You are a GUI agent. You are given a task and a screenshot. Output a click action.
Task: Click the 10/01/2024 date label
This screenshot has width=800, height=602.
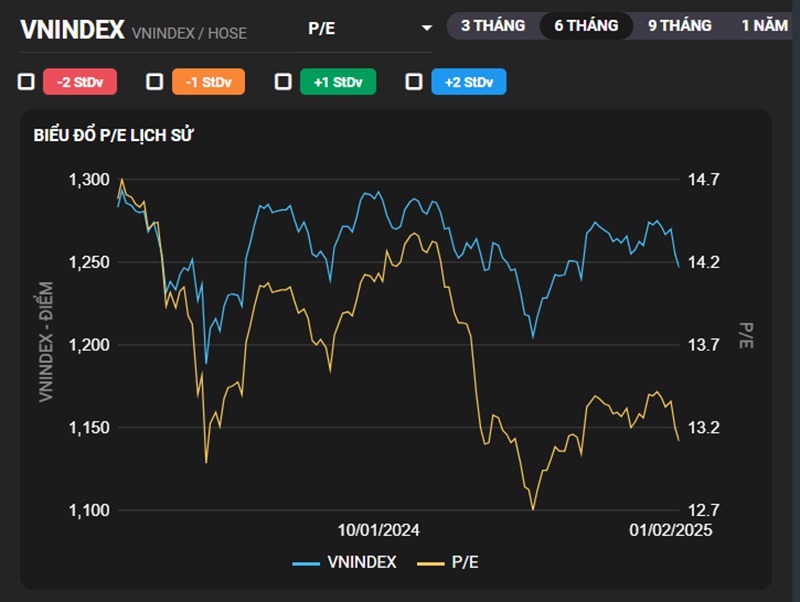[379, 530]
